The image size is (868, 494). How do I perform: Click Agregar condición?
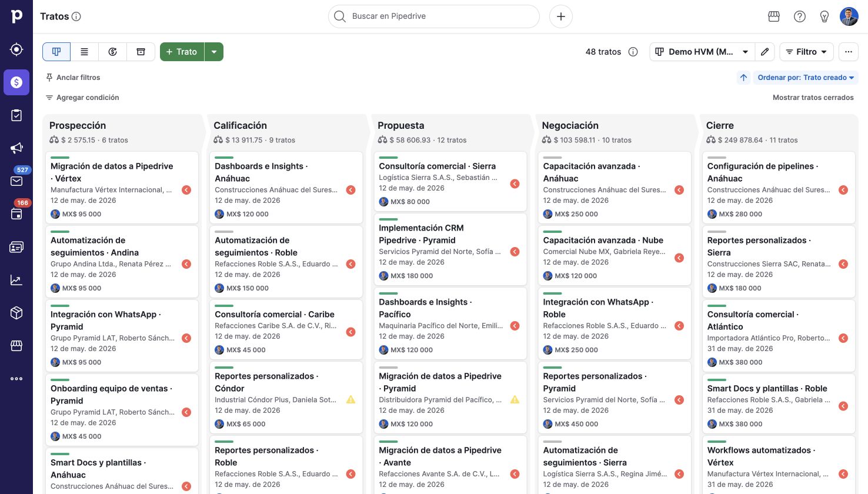pos(82,98)
